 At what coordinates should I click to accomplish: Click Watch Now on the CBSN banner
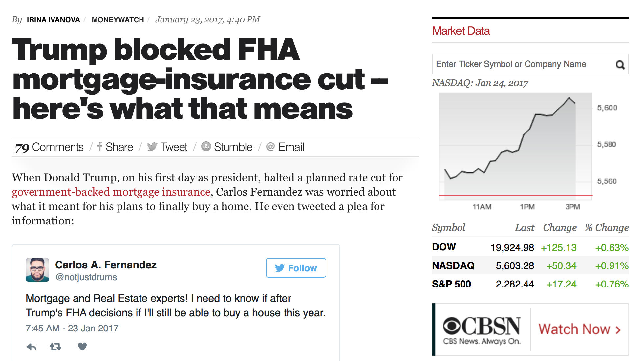tap(579, 329)
